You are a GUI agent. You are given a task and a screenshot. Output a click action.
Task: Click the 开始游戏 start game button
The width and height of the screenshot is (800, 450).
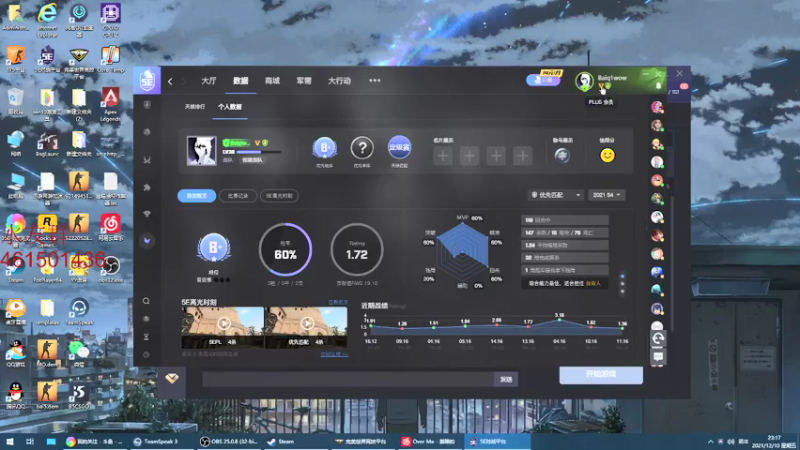coord(601,374)
